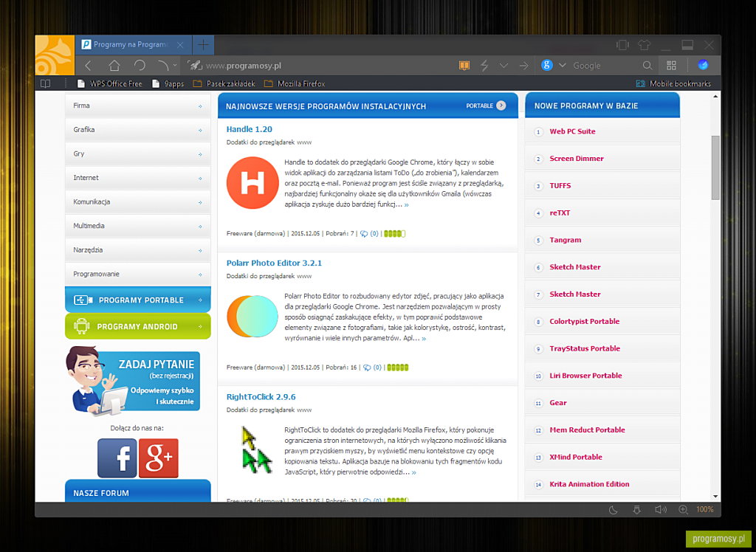
Task: Click the RightToClick cursor arrows icon
Action: tap(257, 449)
